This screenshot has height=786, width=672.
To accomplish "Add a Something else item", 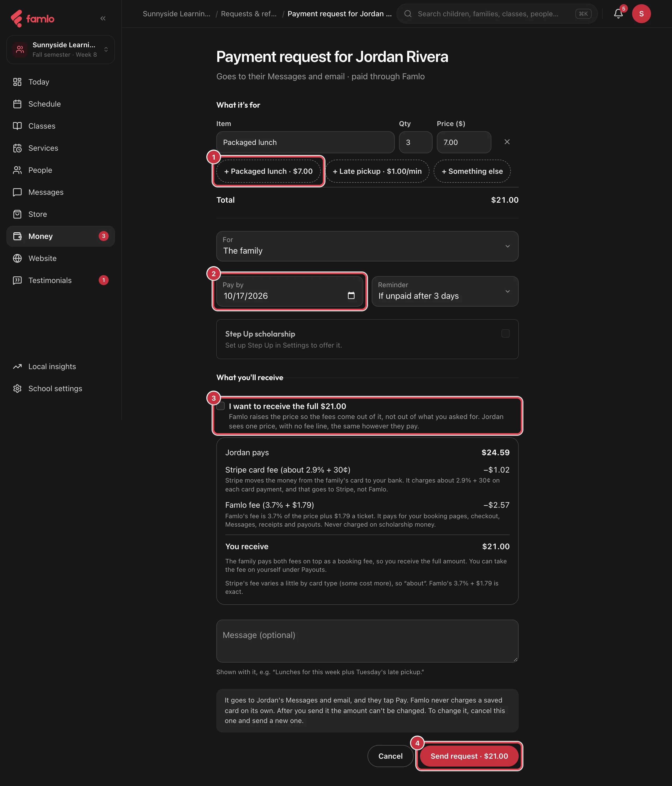I will (x=472, y=171).
